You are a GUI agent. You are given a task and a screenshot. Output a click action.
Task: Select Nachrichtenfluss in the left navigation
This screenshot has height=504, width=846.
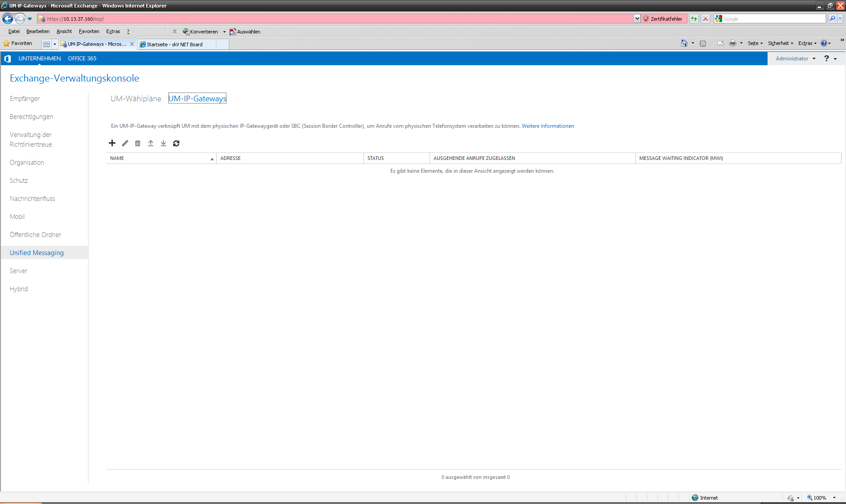[32, 199]
